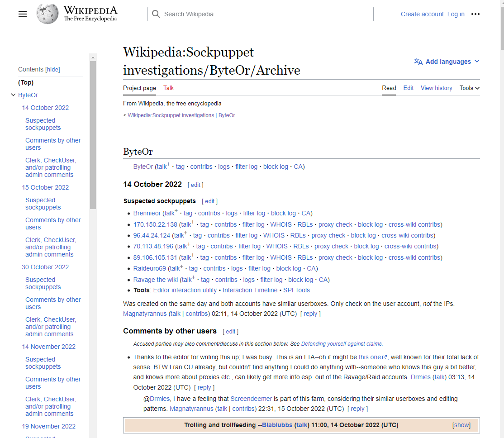Open Brennieor's logs link
504x438 pixels.
tap(232, 213)
